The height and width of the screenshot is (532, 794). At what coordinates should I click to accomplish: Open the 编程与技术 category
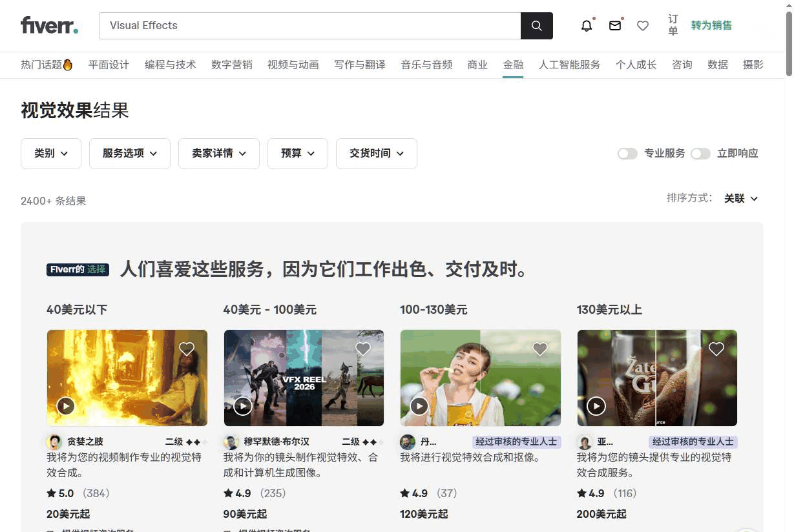coord(171,65)
